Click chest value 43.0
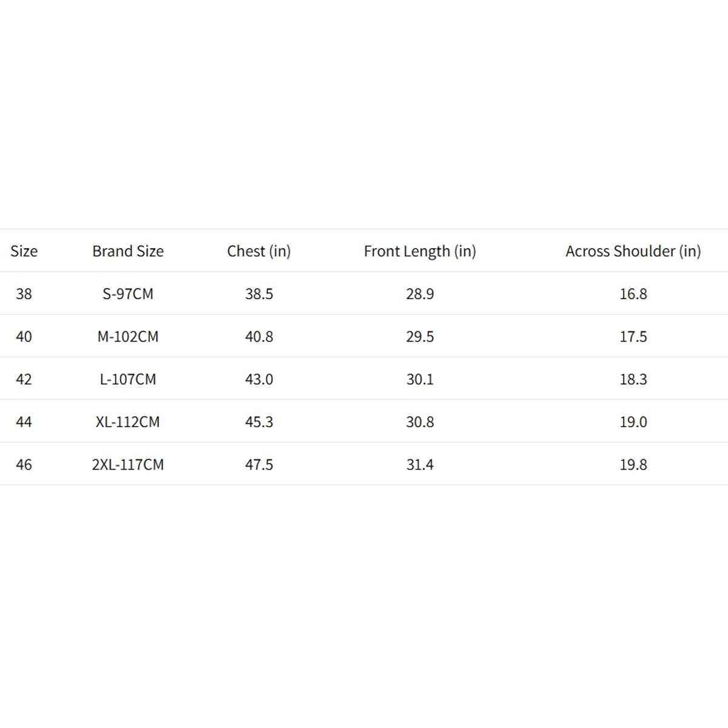The width and height of the screenshot is (728, 728). coord(259,380)
